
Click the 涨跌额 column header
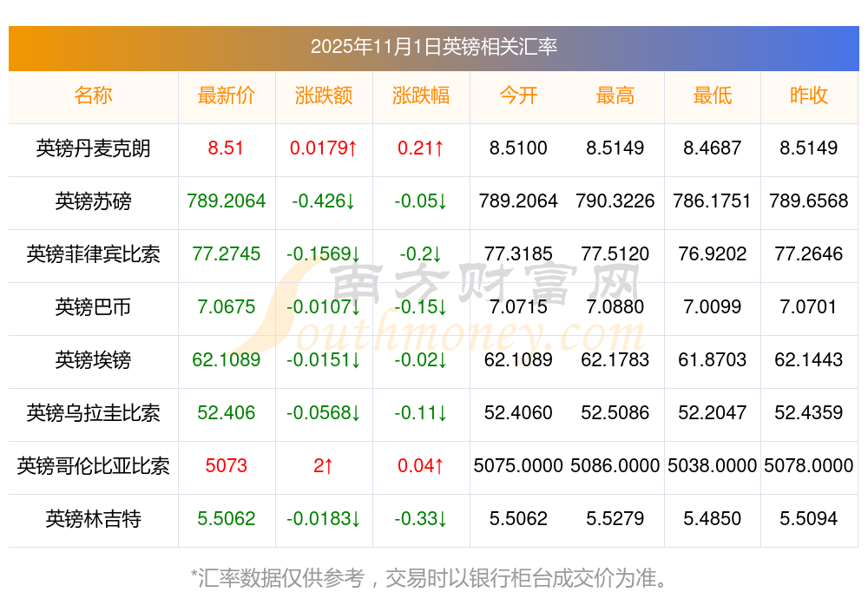click(x=324, y=96)
